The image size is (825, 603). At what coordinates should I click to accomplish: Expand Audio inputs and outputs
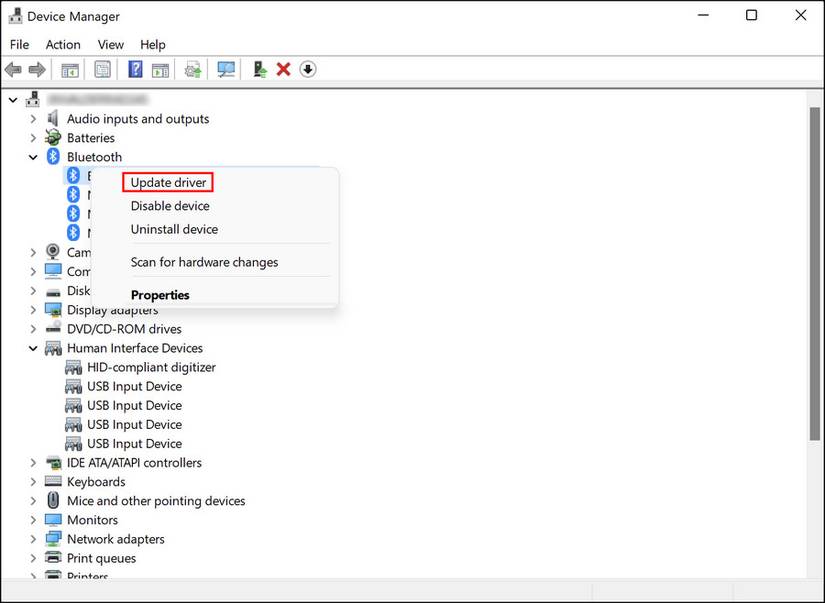click(x=33, y=119)
